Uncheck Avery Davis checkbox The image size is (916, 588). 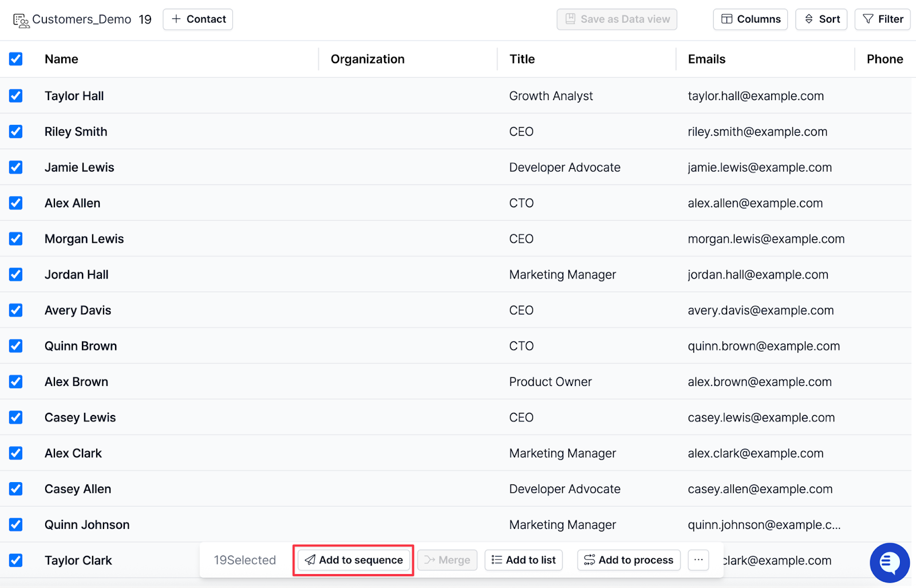coord(16,310)
